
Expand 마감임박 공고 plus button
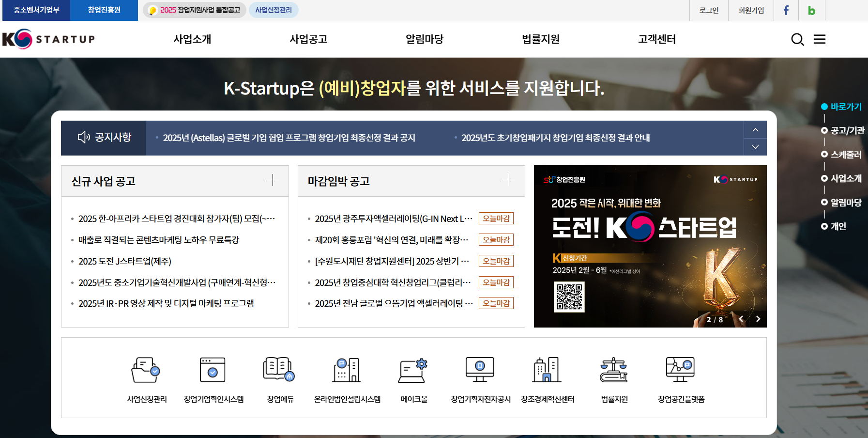pos(509,180)
